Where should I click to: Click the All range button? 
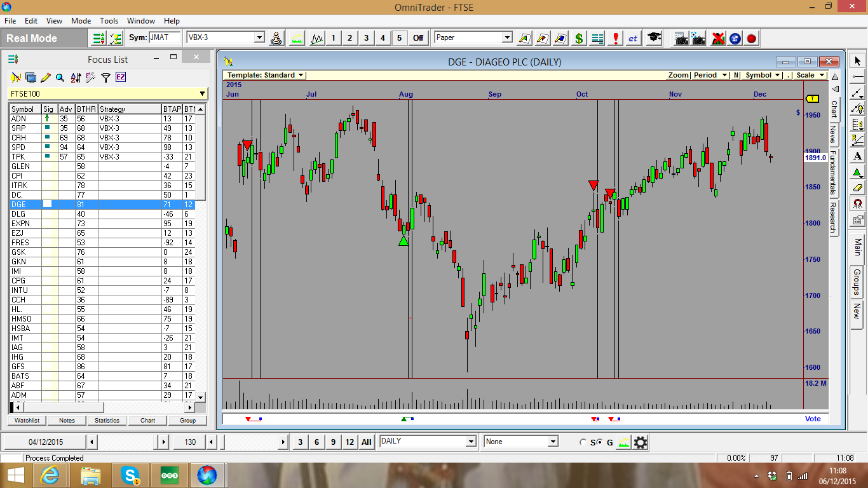(366, 442)
